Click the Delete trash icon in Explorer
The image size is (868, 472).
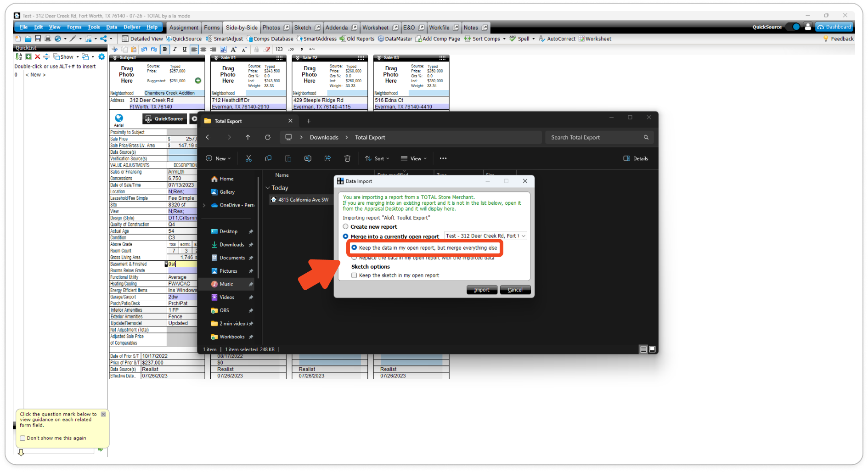click(x=347, y=158)
